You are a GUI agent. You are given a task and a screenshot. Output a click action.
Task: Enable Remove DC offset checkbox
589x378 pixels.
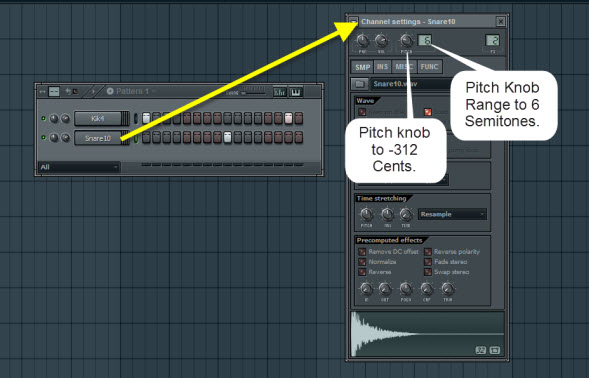coord(362,252)
